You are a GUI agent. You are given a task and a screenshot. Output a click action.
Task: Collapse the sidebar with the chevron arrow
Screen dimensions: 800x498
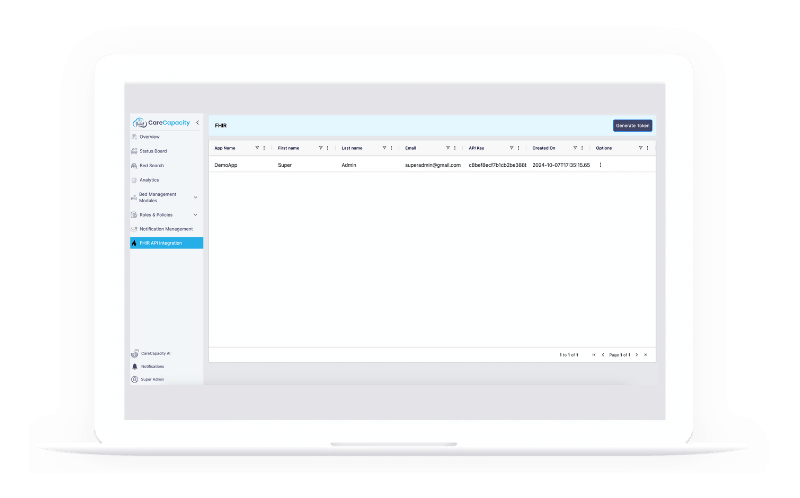click(197, 123)
